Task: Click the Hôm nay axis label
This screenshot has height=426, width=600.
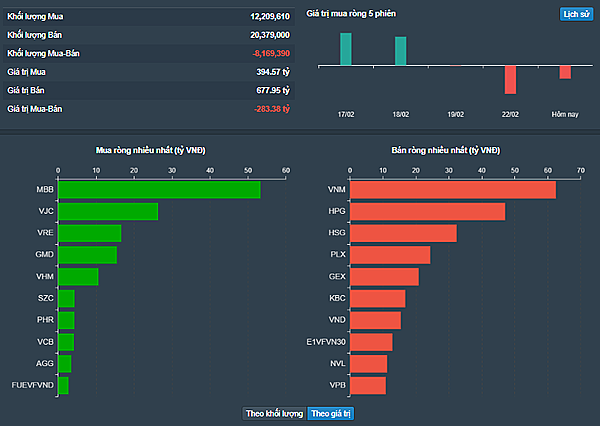Action: point(565,114)
